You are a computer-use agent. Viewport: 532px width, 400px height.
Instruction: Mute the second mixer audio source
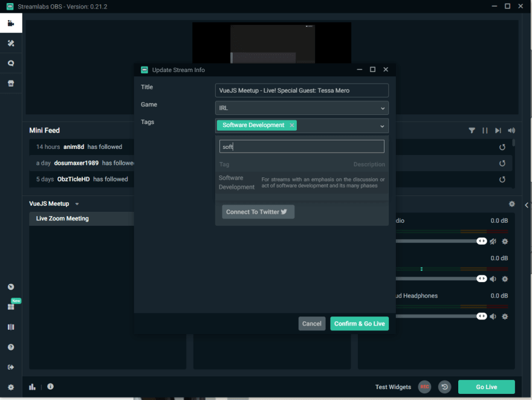493,279
